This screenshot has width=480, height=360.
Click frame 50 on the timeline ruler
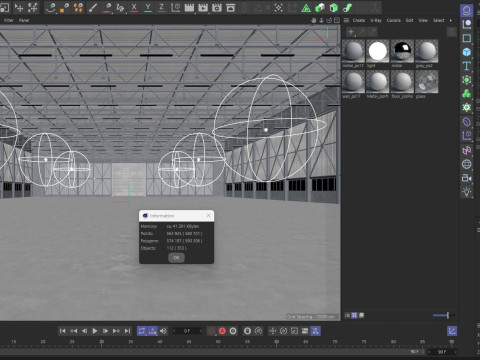pyautogui.click(x=218, y=342)
